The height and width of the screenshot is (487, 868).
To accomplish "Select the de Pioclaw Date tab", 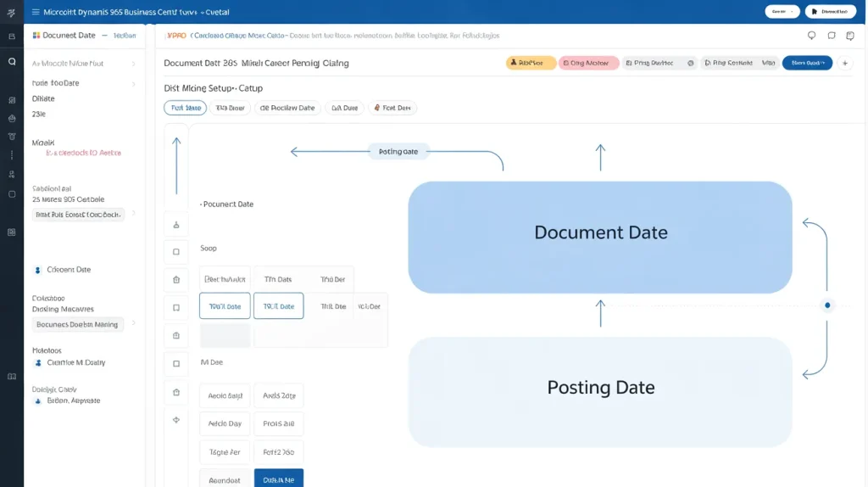I will pyautogui.click(x=287, y=108).
